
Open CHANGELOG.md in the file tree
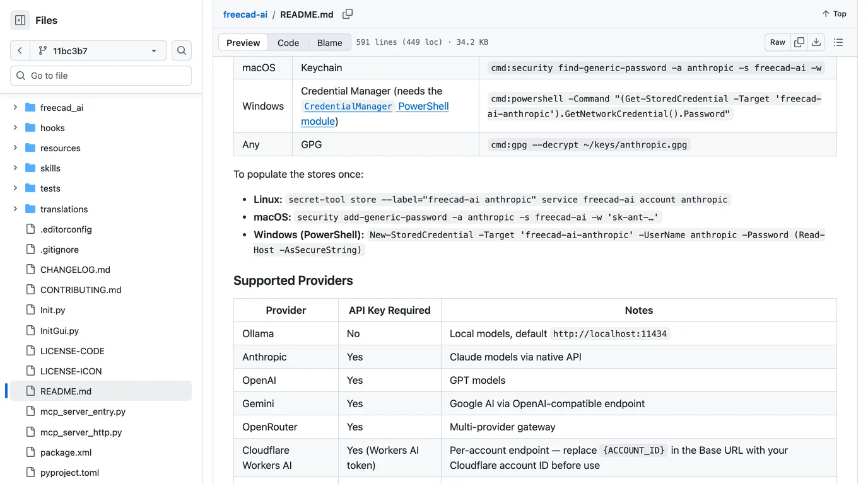pos(75,270)
